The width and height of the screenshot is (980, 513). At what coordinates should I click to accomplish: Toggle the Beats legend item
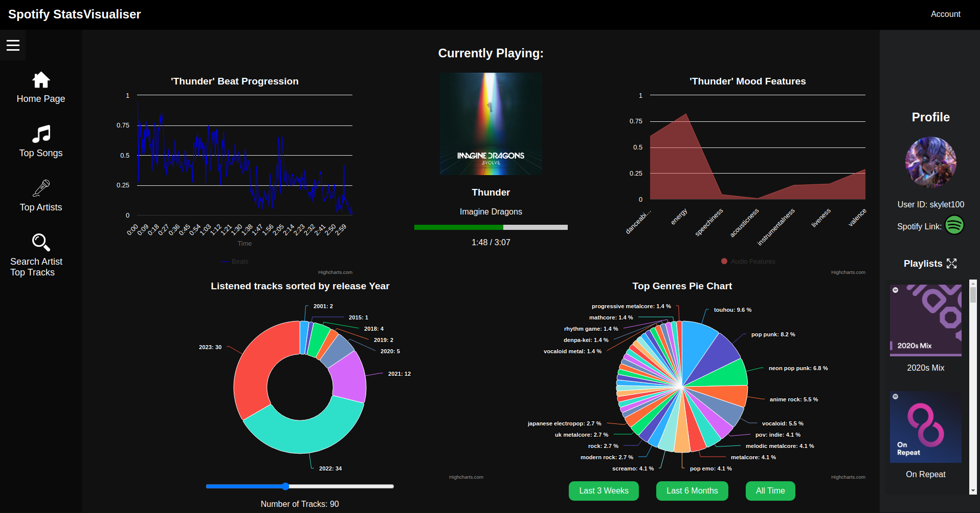[x=235, y=262]
